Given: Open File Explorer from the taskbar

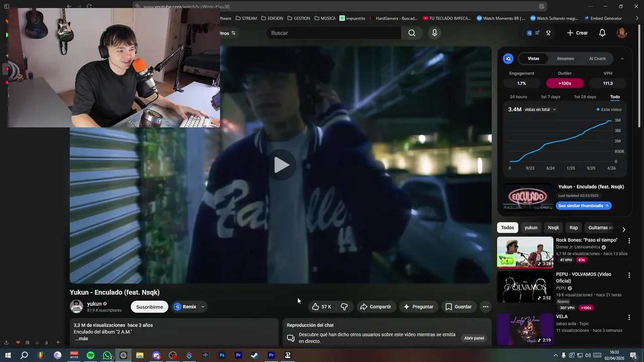Looking at the screenshot, I should 140,355.
